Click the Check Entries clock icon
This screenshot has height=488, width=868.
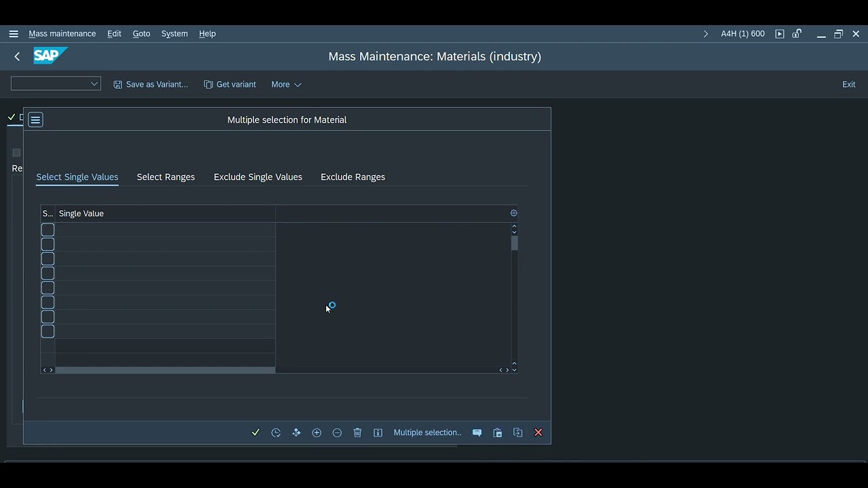(x=276, y=432)
